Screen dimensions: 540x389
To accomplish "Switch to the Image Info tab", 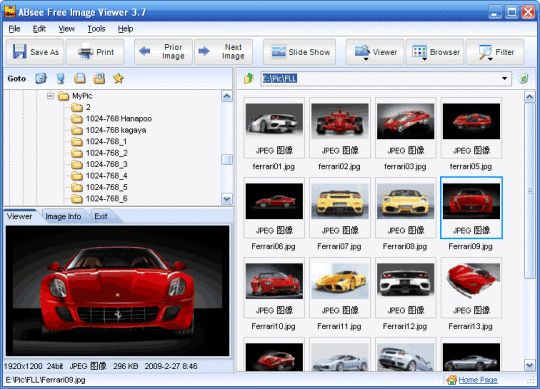I will tap(63, 217).
